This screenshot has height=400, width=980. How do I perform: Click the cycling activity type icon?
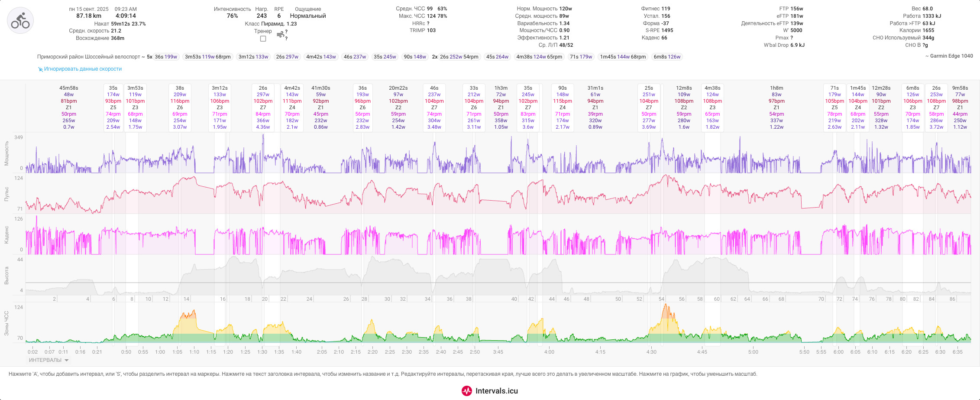click(20, 20)
